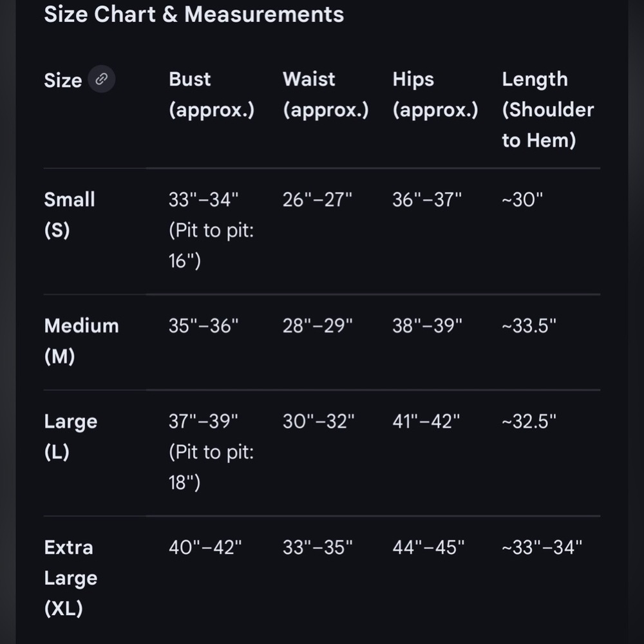Select the Size Chart & Measurements heading
644x644 pixels.
point(194,14)
